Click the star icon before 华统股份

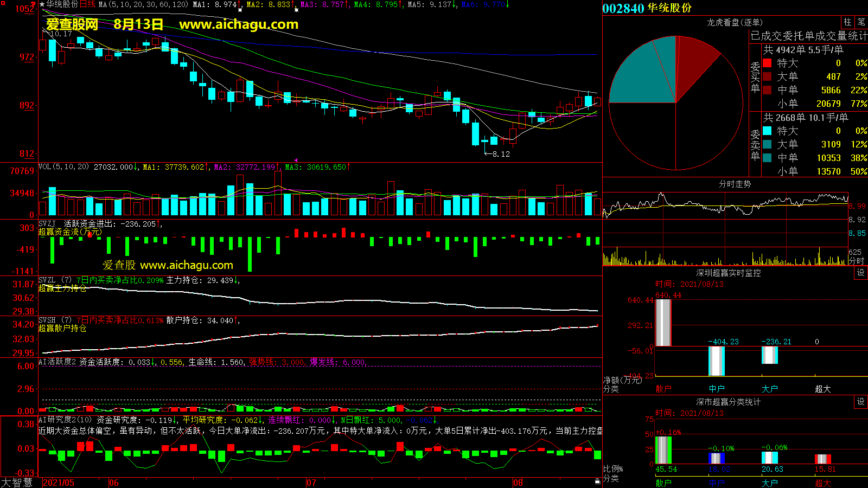click(42, 4)
